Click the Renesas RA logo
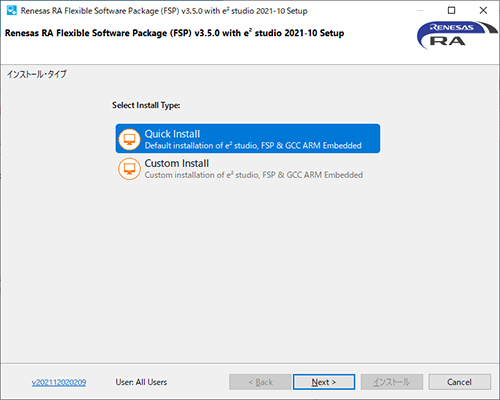The height and width of the screenshot is (400, 500). click(457, 35)
